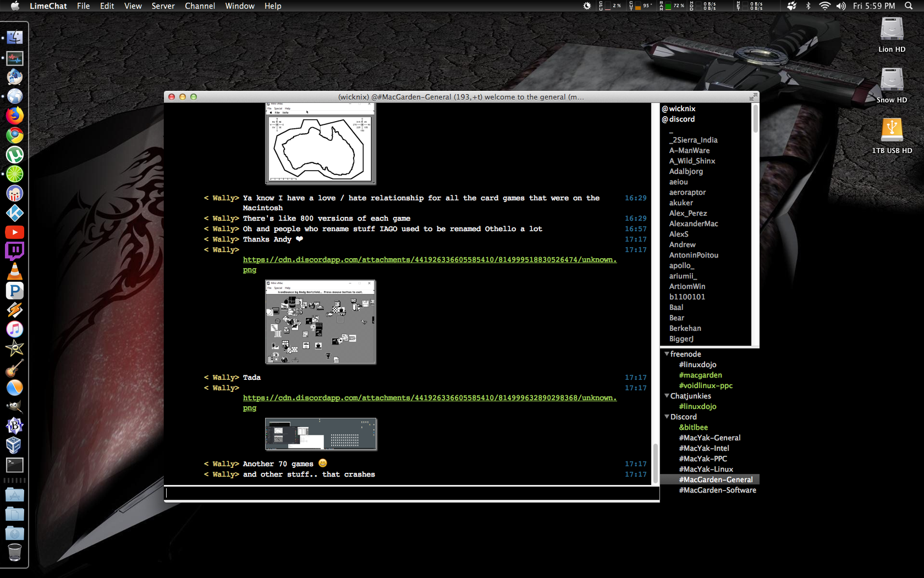This screenshot has width=924, height=578.
Task: Open the Trash in the dock
Action: (x=15, y=552)
